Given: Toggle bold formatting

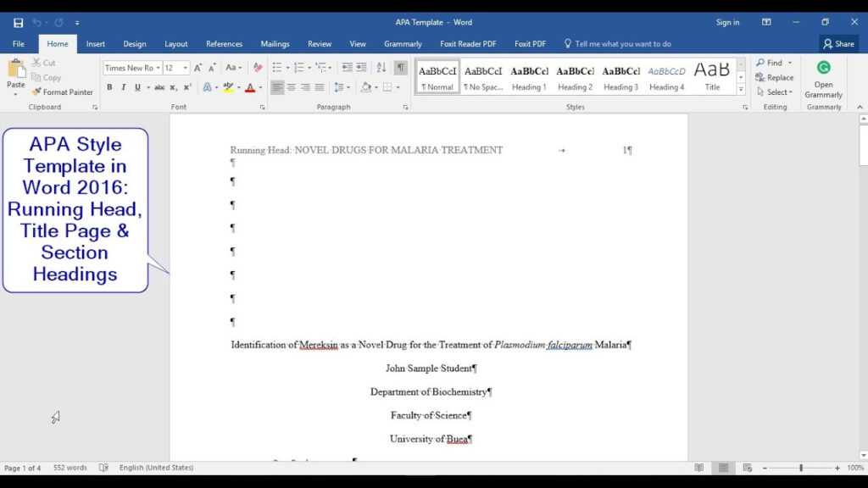Looking at the screenshot, I should click(109, 87).
